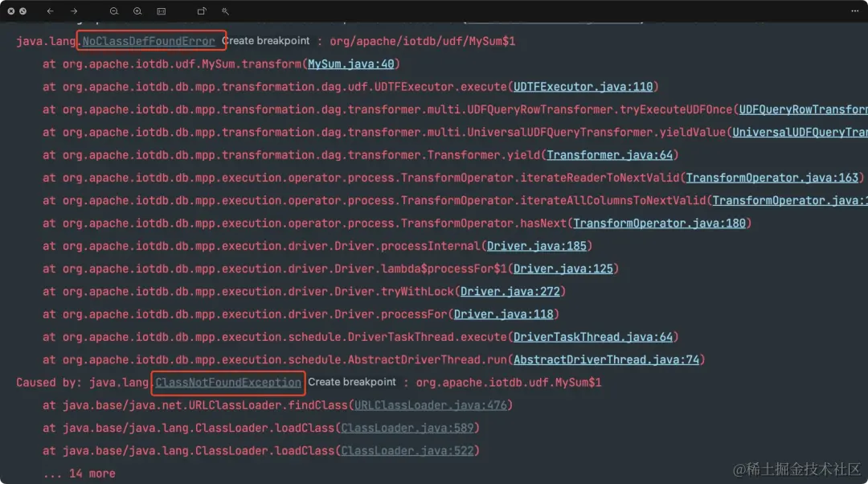Click the text org.apache.iotdb.udf.MySum$1 after ClassNotFoundException
Screen dimensions: 868x484
pyautogui.click(x=509, y=383)
